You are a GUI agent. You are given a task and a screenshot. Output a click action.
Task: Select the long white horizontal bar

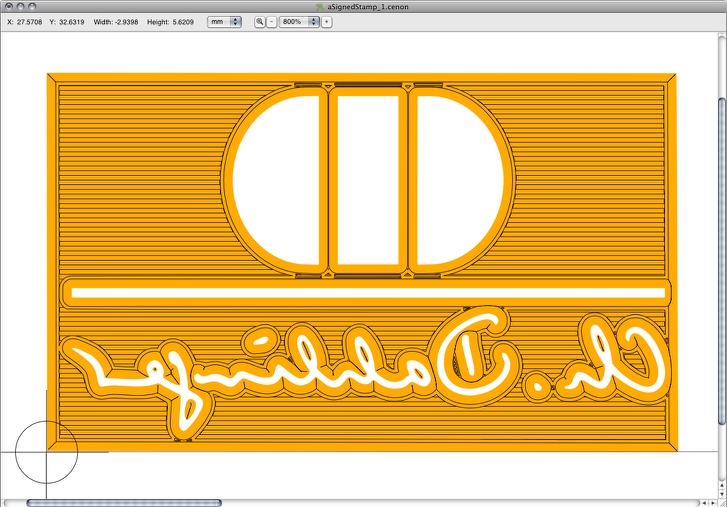[366, 292]
